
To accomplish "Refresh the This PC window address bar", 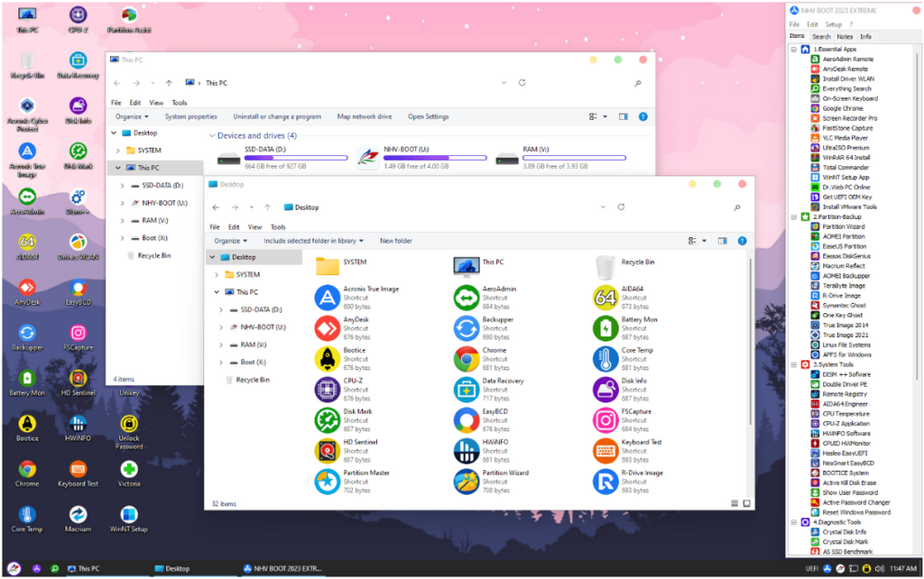I will point(522,82).
